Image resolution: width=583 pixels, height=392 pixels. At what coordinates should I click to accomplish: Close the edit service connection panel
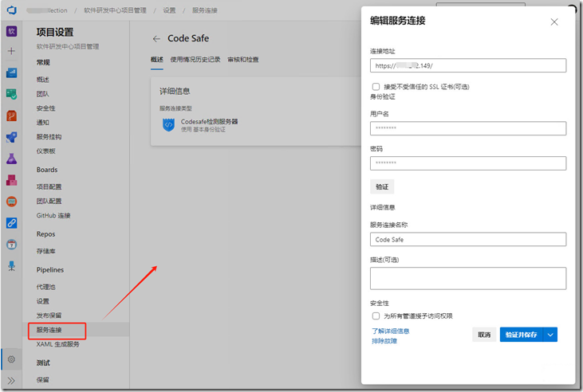(x=554, y=22)
